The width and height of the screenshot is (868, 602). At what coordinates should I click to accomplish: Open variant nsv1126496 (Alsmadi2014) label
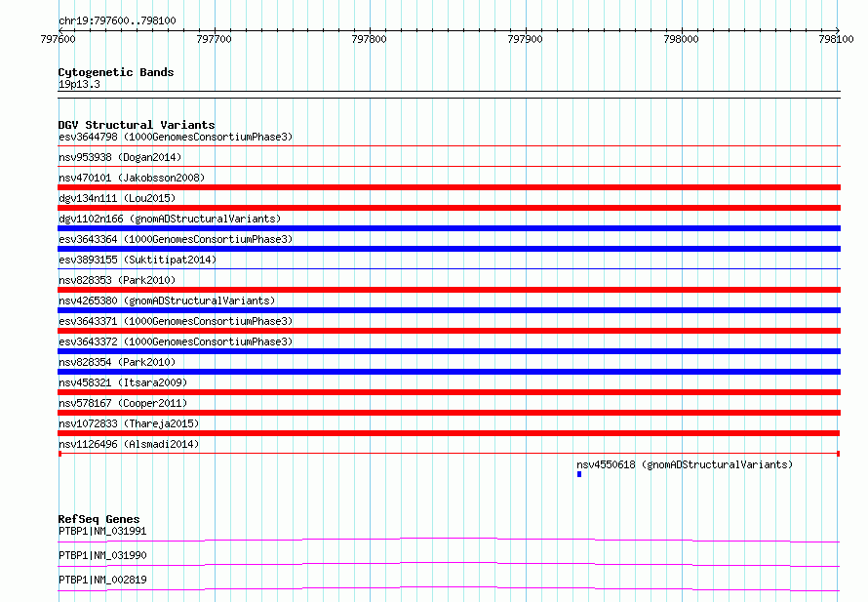[x=129, y=444]
